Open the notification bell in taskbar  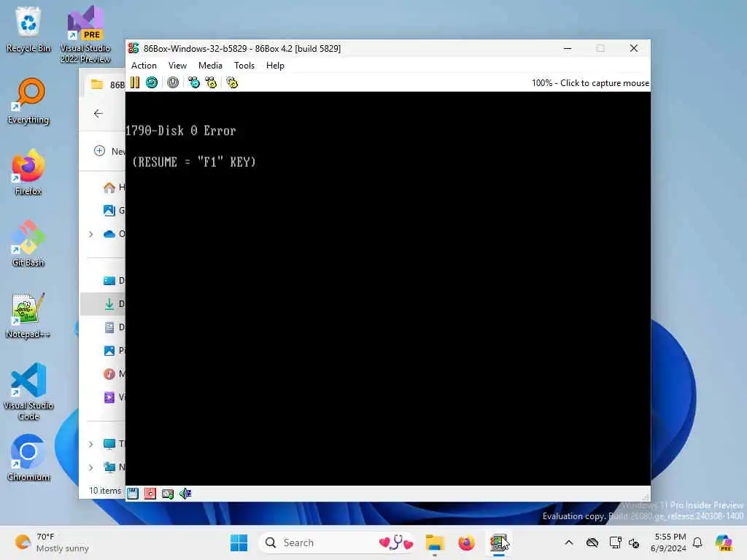click(x=697, y=542)
